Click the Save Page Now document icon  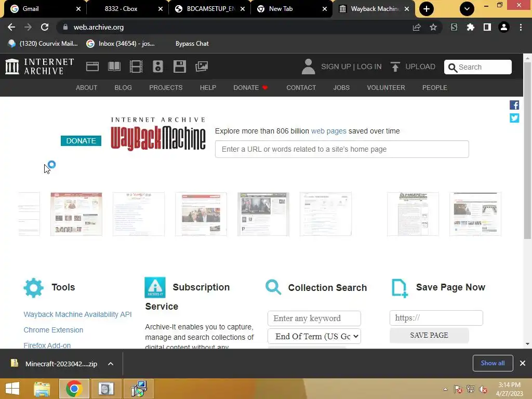400,288
